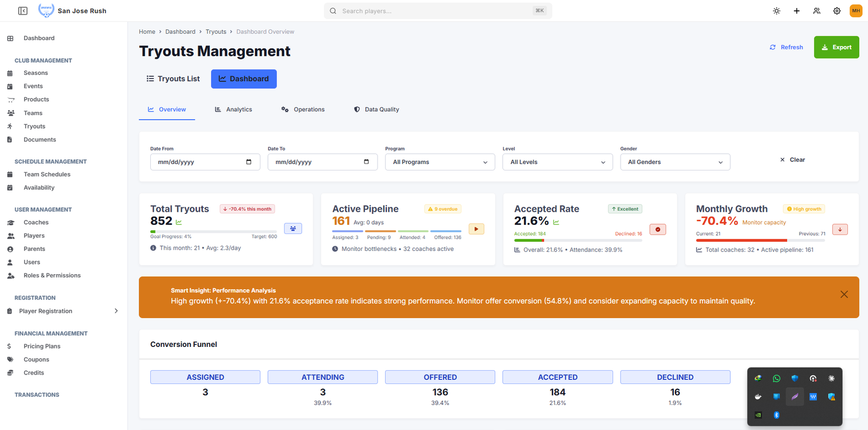Expand Player Registration in sidebar
This screenshot has width=868, height=430.
pos(116,311)
